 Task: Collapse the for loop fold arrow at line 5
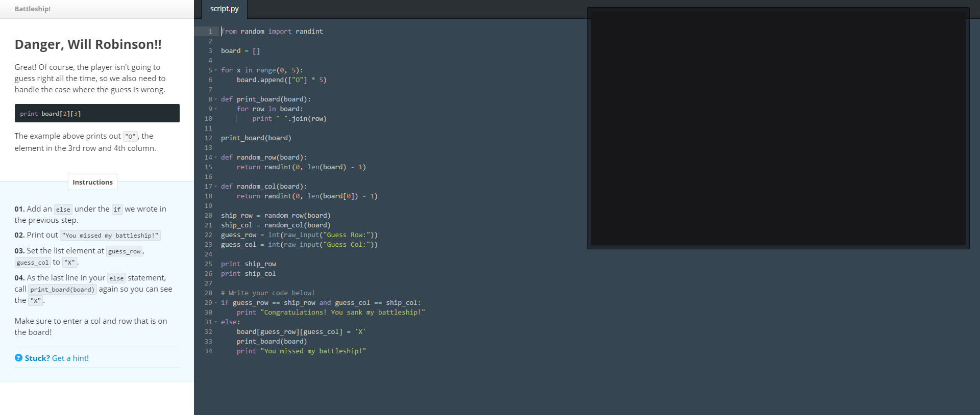[216, 70]
